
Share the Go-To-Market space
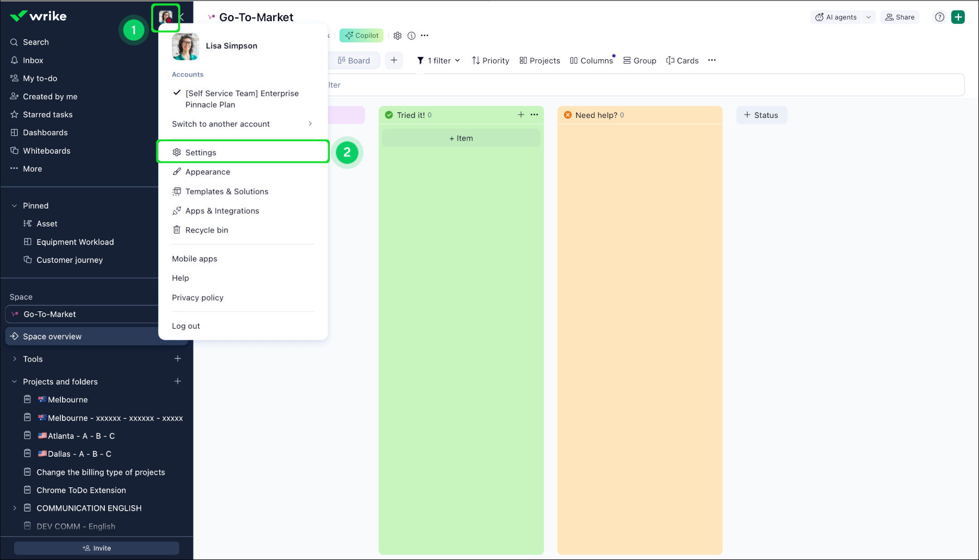tap(900, 17)
